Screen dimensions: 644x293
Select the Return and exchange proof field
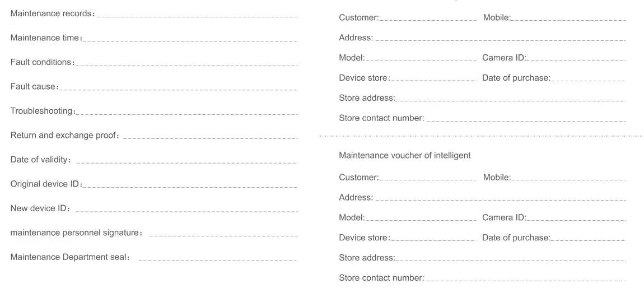click(x=210, y=137)
